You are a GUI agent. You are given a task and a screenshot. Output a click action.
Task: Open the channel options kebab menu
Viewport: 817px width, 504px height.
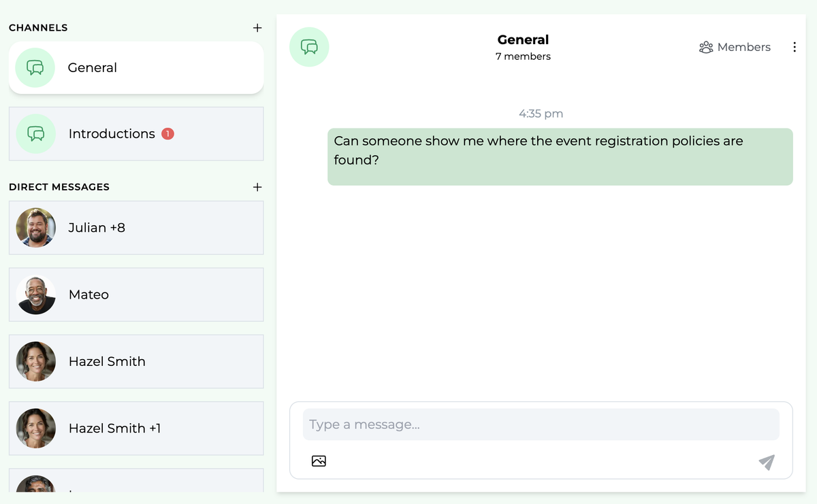(x=794, y=47)
